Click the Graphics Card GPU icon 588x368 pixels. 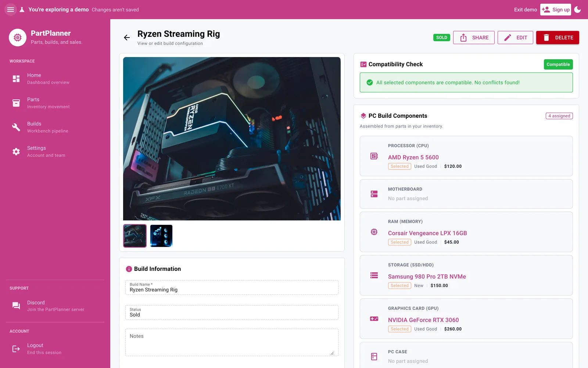click(x=374, y=319)
